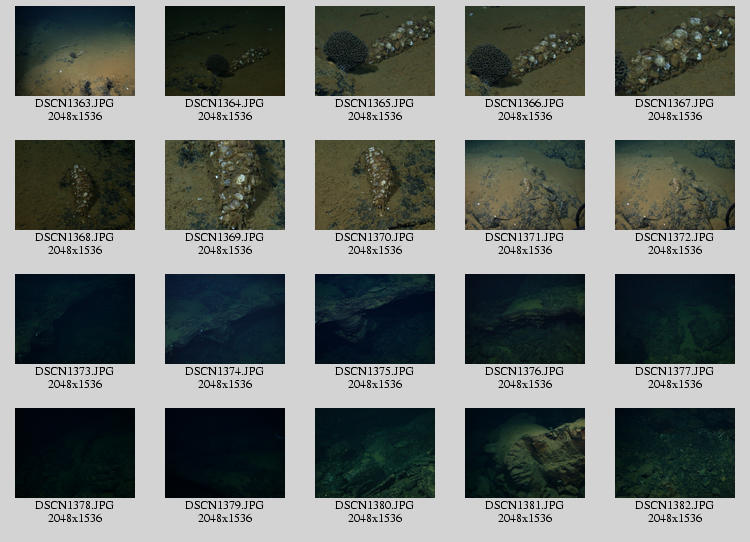The image size is (750, 542).
Task: Click the DSCN1373.JPG file name text
Action: coord(75,371)
